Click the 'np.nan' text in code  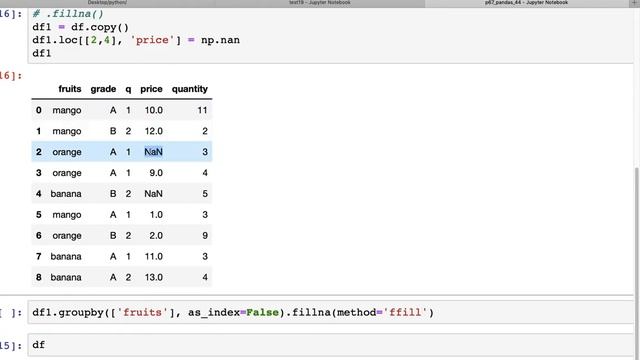(x=220, y=40)
